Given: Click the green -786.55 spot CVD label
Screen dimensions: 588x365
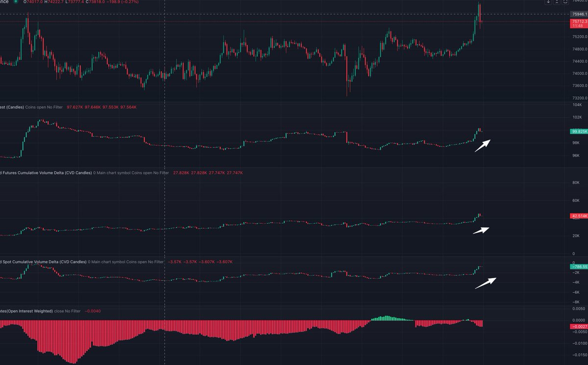Looking at the screenshot, I should [x=579, y=265].
